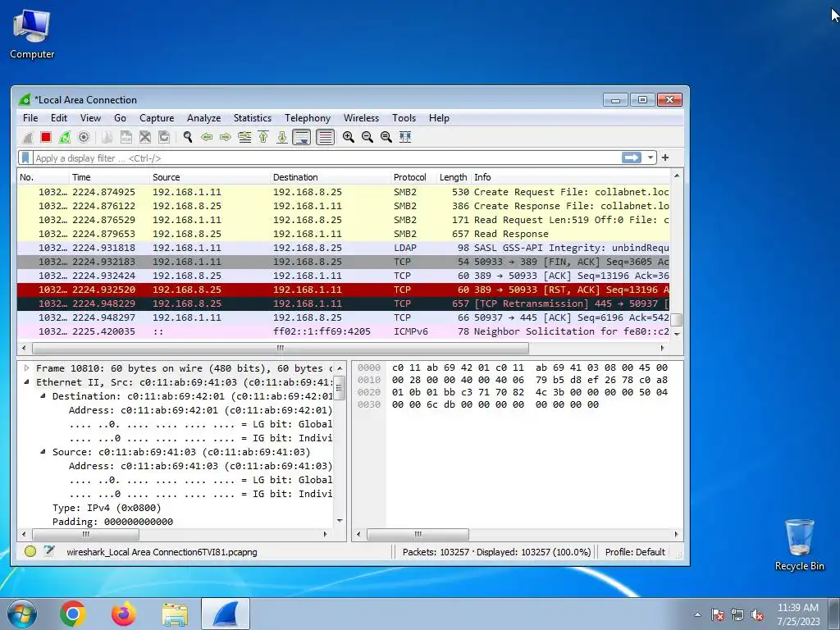Open the Help menu
840x630 pixels.
click(x=439, y=118)
